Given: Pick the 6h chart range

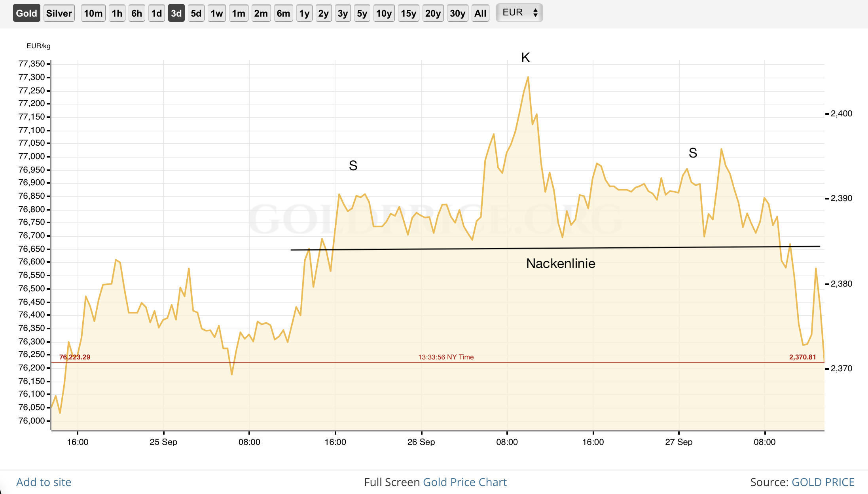Looking at the screenshot, I should [136, 13].
